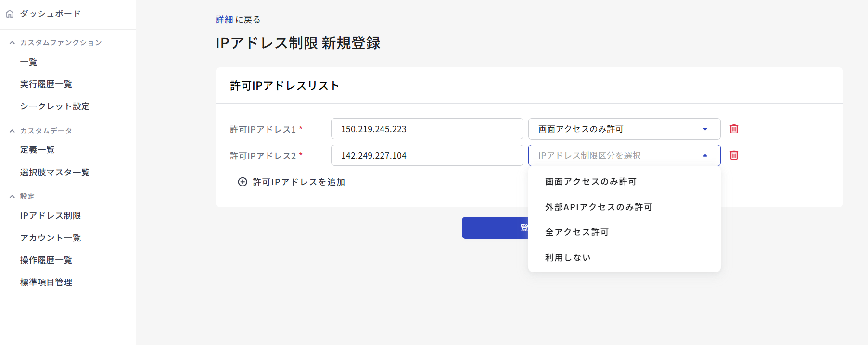868x345 pixels.
Task: Choose 外部APIアクセスのみ許可 option
Action: pyautogui.click(x=598, y=207)
